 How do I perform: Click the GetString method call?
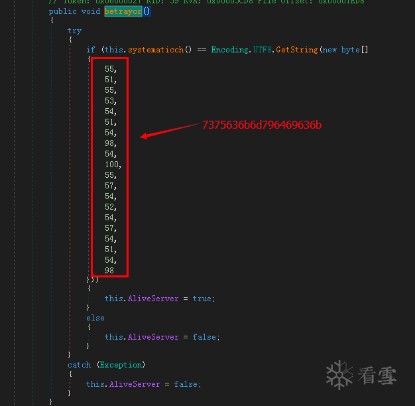click(297, 50)
